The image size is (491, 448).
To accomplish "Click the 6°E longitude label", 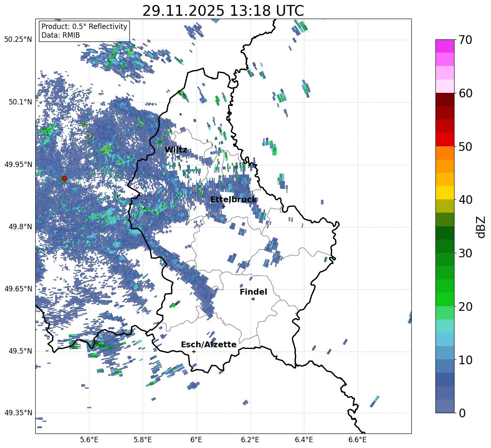I will tap(196, 440).
